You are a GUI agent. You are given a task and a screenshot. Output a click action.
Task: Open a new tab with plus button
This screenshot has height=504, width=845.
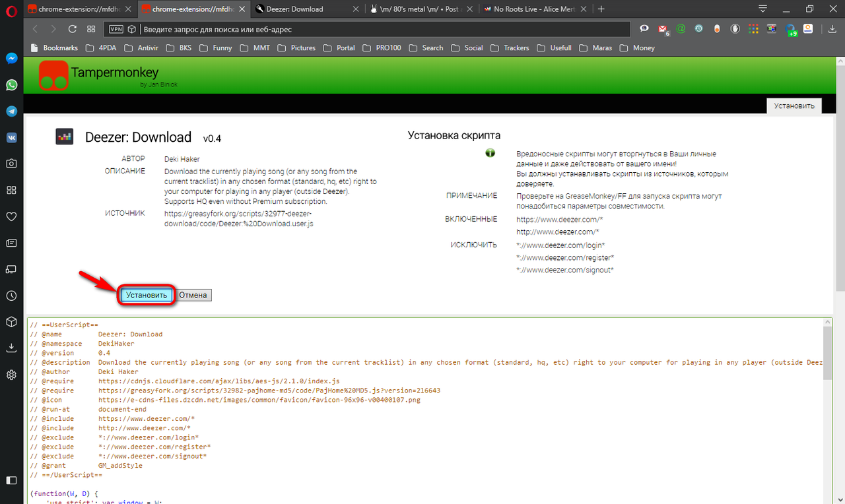(x=601, y=9)
